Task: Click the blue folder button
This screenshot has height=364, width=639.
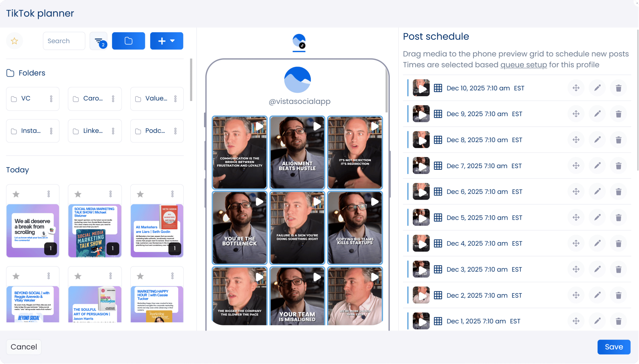Action: pyautogui.click(x=128, y=41)
